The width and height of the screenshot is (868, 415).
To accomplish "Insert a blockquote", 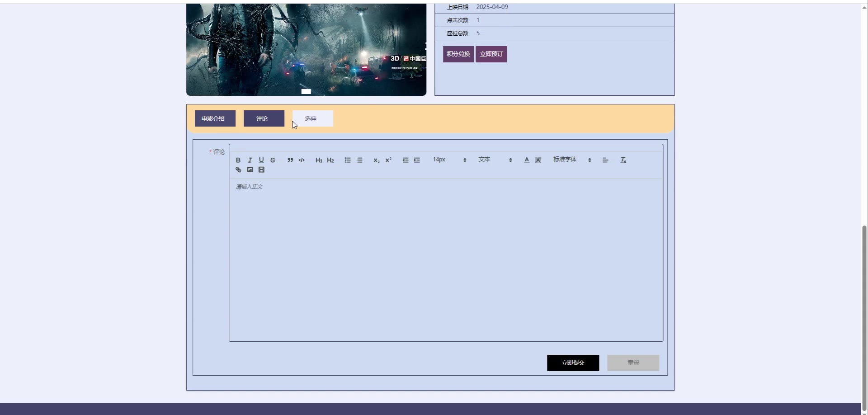I will pos(290,160).
